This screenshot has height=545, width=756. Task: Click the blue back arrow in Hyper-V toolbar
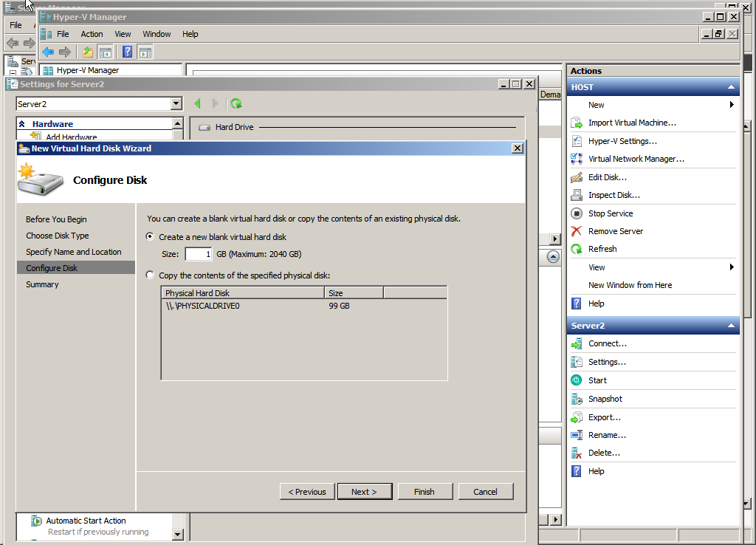point(48,52)
